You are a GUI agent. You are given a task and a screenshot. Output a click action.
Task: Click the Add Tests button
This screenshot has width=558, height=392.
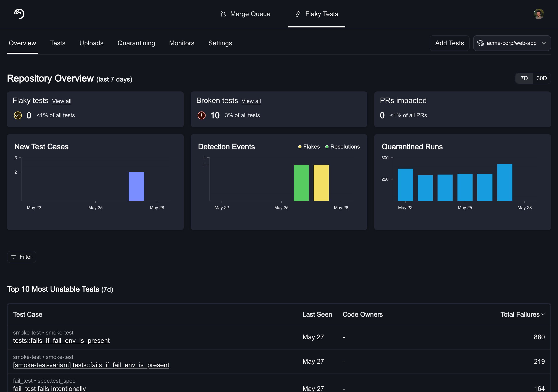point(449,43)
